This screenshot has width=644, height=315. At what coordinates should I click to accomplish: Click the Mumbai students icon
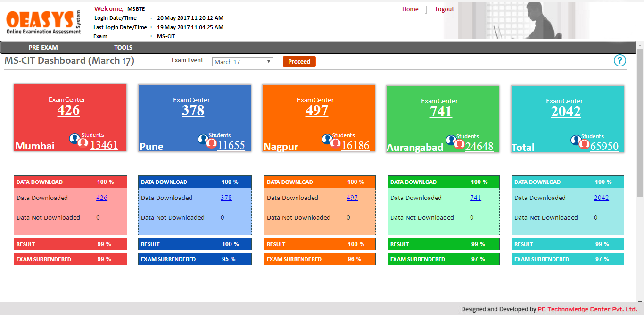pos(79,141)
